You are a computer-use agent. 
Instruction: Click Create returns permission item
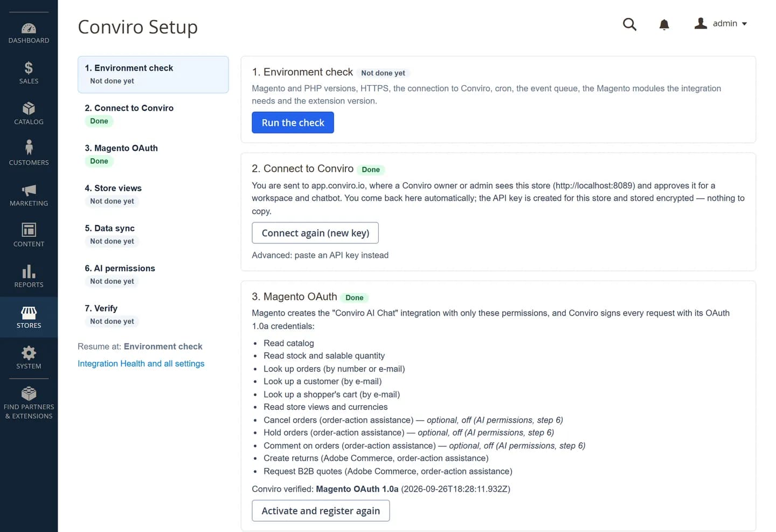point(376,458)
